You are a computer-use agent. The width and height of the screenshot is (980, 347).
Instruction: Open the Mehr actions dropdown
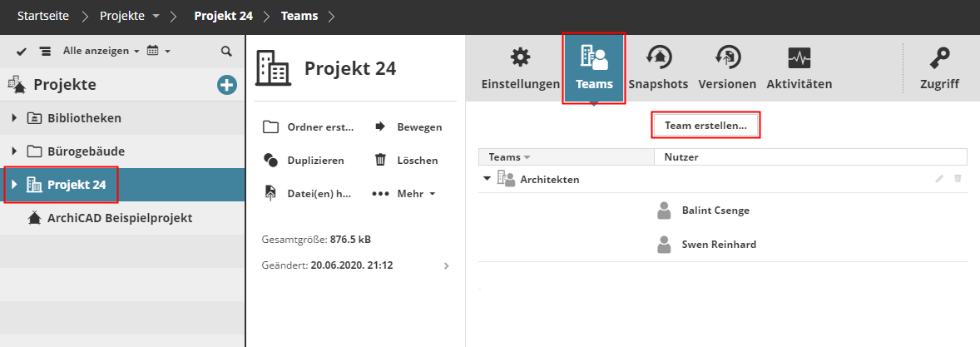(404, 194)
